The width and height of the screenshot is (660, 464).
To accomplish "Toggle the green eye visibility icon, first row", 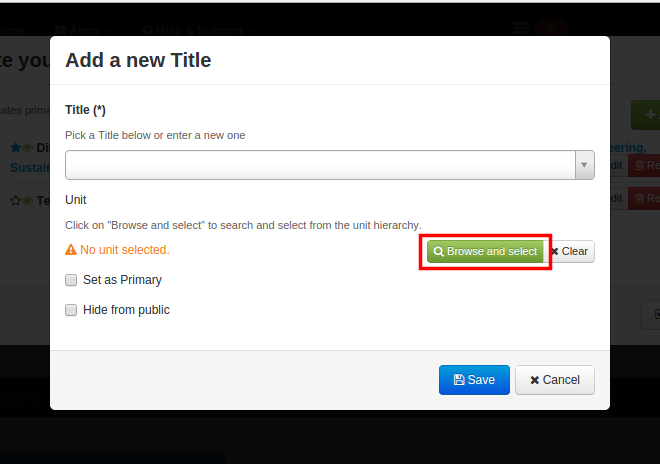I will click(x=27, y=148).
